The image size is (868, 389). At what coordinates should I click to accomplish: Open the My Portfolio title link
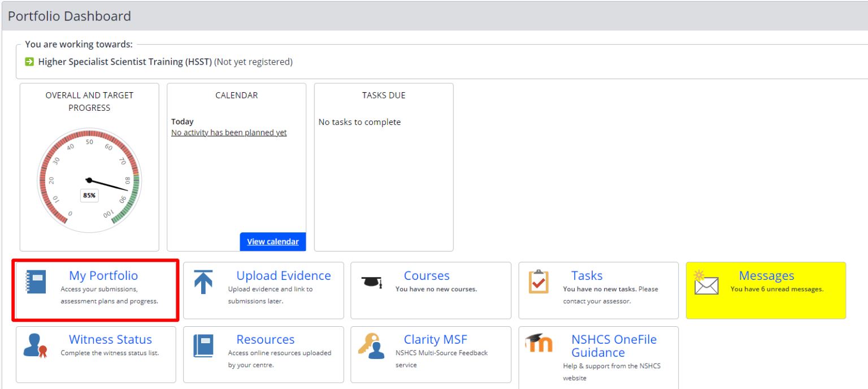[x=103, y=275]
